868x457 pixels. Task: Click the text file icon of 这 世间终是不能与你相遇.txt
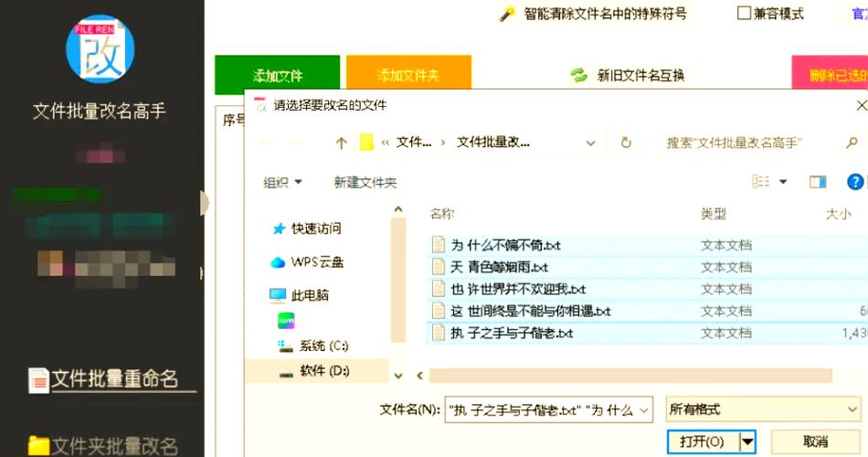tap(439, 311)
